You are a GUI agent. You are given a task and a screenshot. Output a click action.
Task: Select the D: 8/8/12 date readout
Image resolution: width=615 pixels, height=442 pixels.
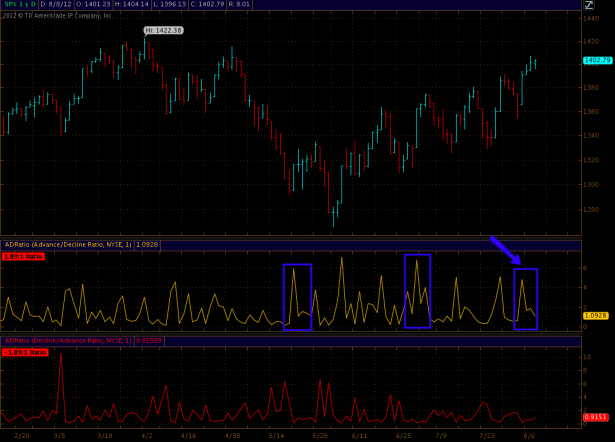(56, 4)
